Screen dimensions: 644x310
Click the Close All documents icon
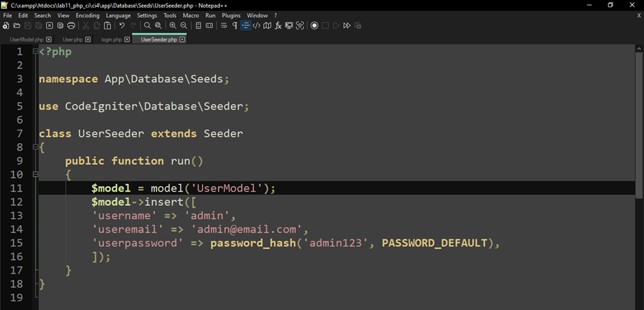click(60, 25)
